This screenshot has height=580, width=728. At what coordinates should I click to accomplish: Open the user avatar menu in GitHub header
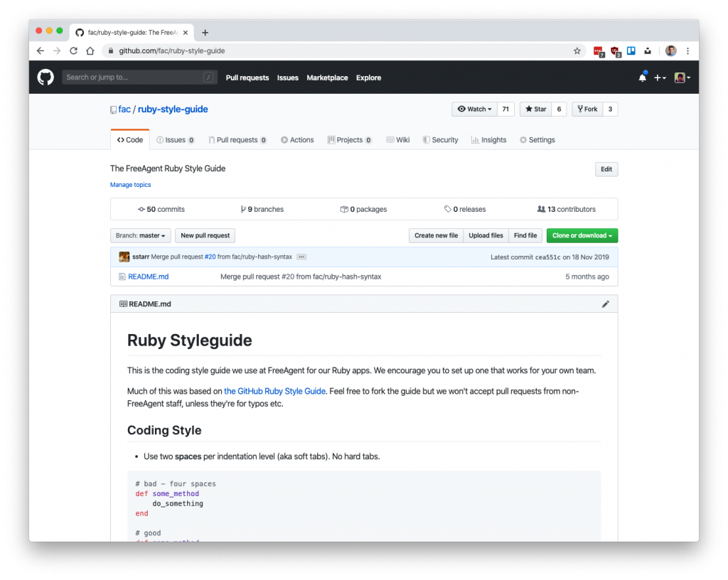click(682, 77)
